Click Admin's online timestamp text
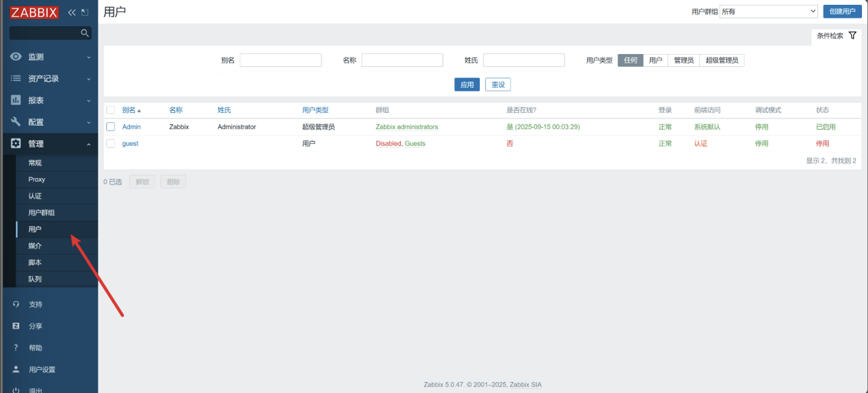 (543, 127)
